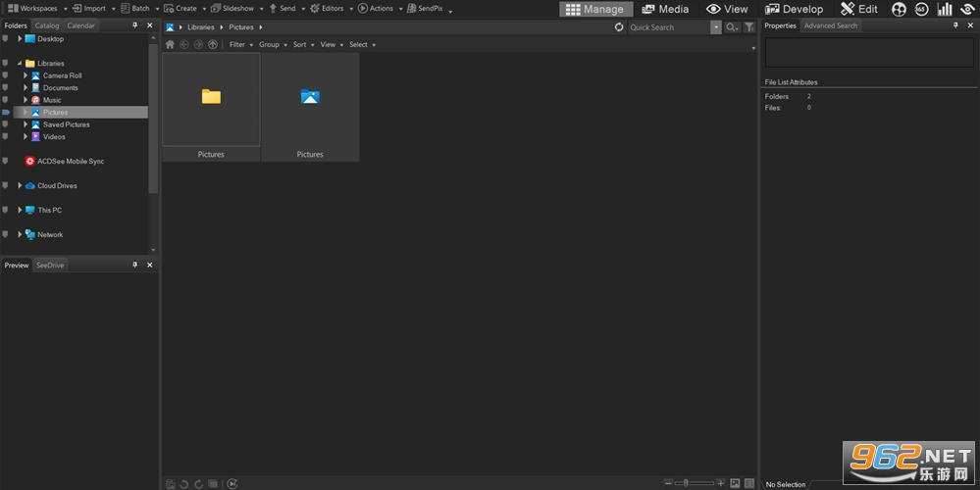The image size is (980, 490).
Task: Open the Advanced Search tab
Action: pyautogui.click(x=831, y=25)
